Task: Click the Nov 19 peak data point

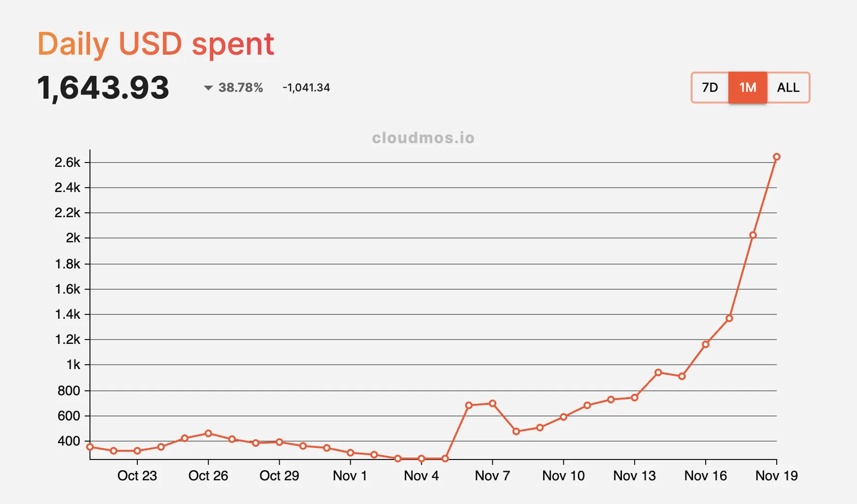Action: click(777, 157)
